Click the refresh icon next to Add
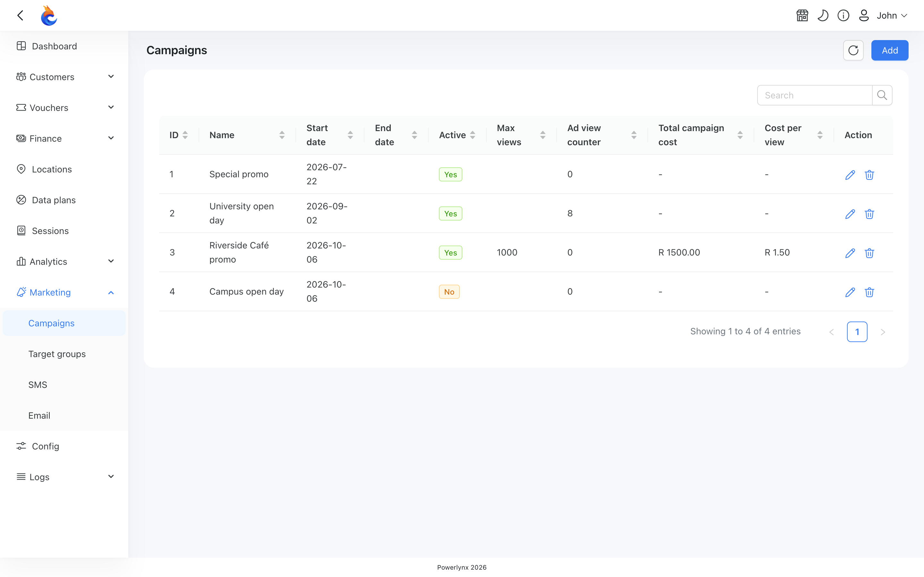Viewport: 924px width, 577px height. (x=853, y=50)
